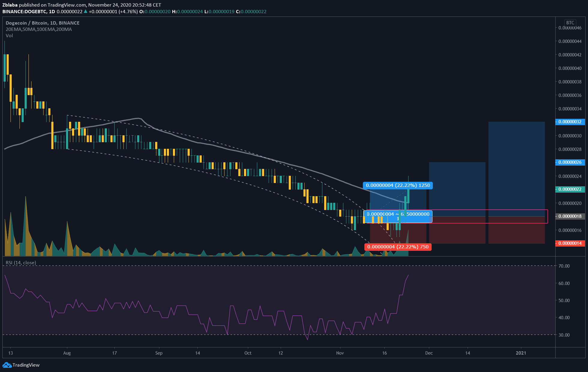Image resolution: width=588 pixels, height=372 pixels.
Task: Click the 'Zblaba' author name at the top
Action: (10, 5)
